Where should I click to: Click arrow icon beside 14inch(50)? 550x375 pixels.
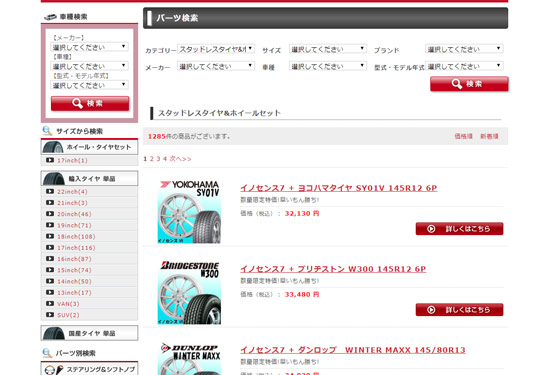50,281
